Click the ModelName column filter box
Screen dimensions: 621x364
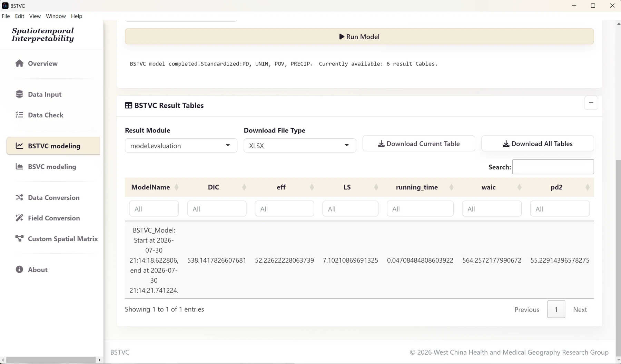[x=154, y=209]
